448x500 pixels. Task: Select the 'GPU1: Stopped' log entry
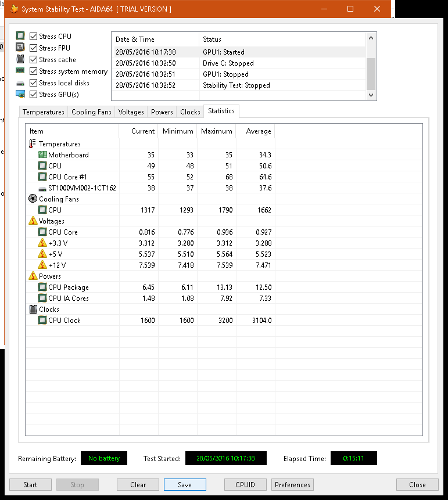[239, 74]
